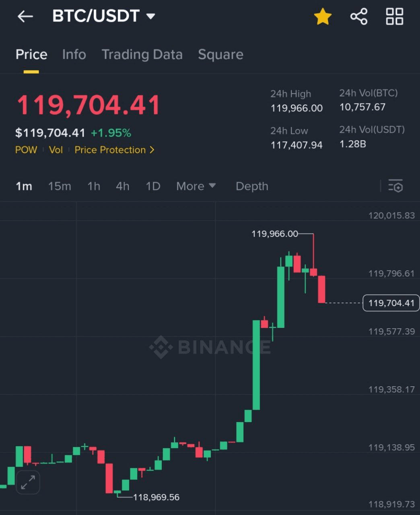Tap the Vol tag link

pos(56,150)
